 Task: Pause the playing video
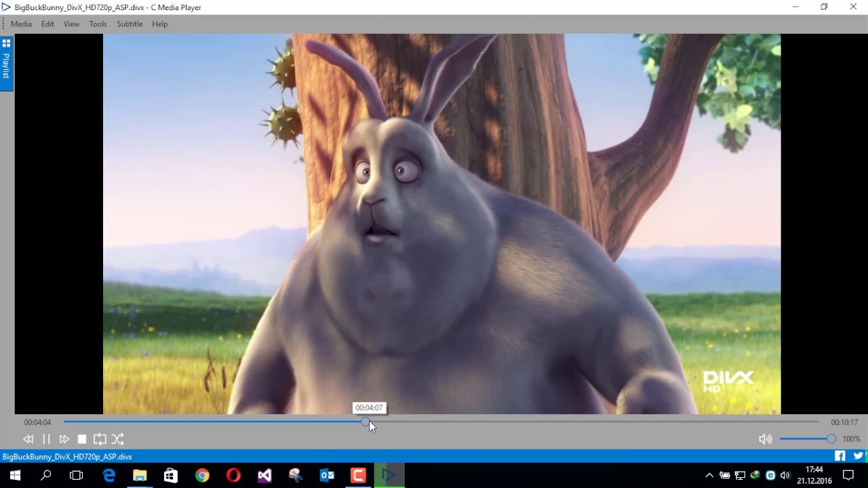point(46,439)
